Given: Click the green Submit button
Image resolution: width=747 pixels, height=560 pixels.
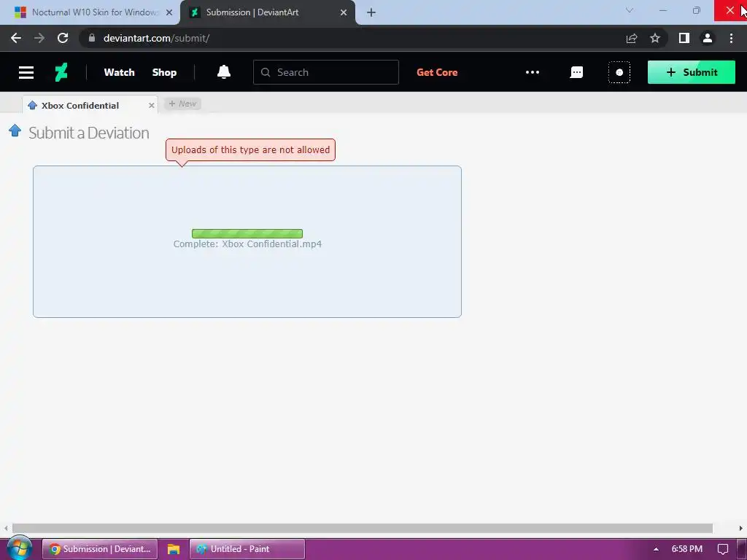Looking at the screenshot, I should pos(692,72).
